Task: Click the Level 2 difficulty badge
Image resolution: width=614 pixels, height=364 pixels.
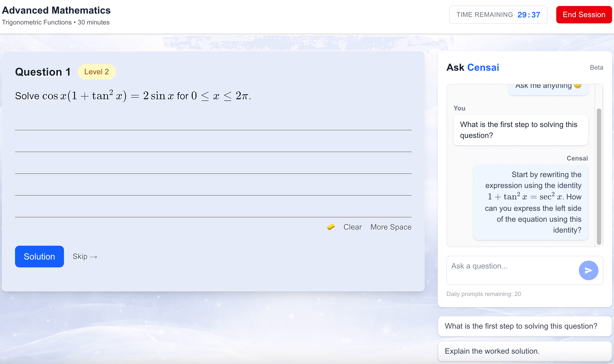Action: 97,72
